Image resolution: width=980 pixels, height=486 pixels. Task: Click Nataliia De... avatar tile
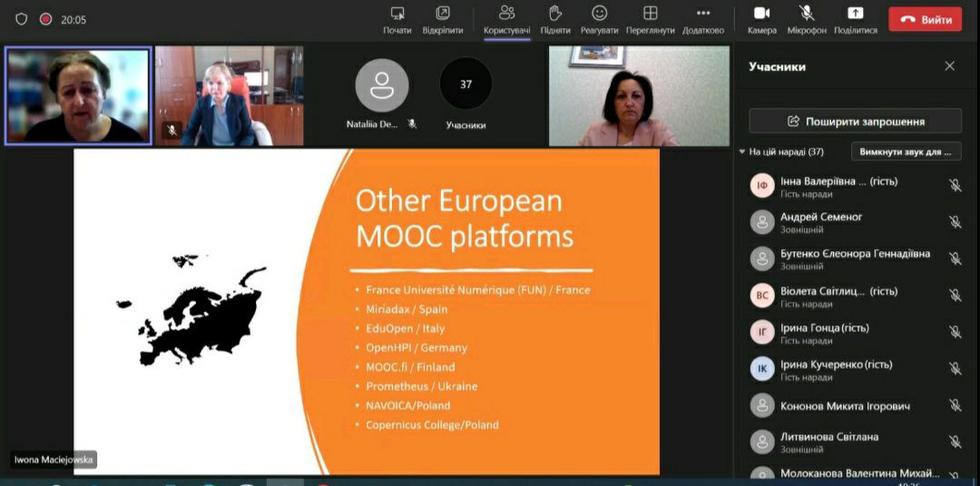coord(382,85)
